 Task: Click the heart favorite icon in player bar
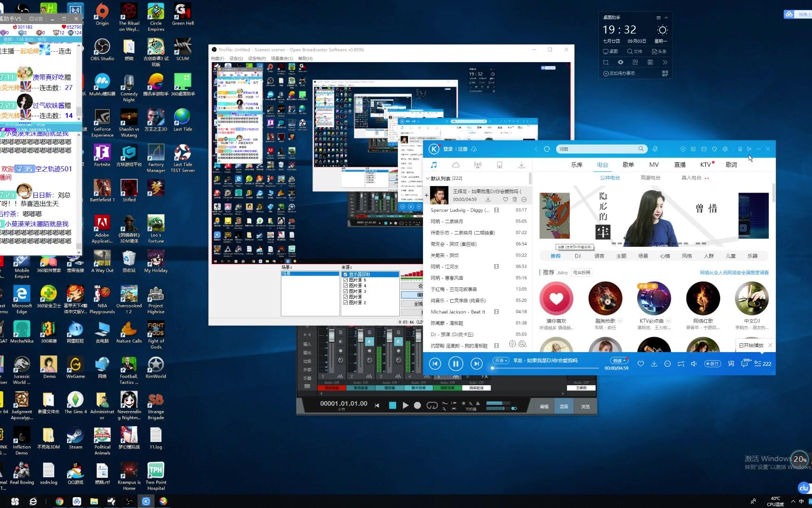point(640,363)
